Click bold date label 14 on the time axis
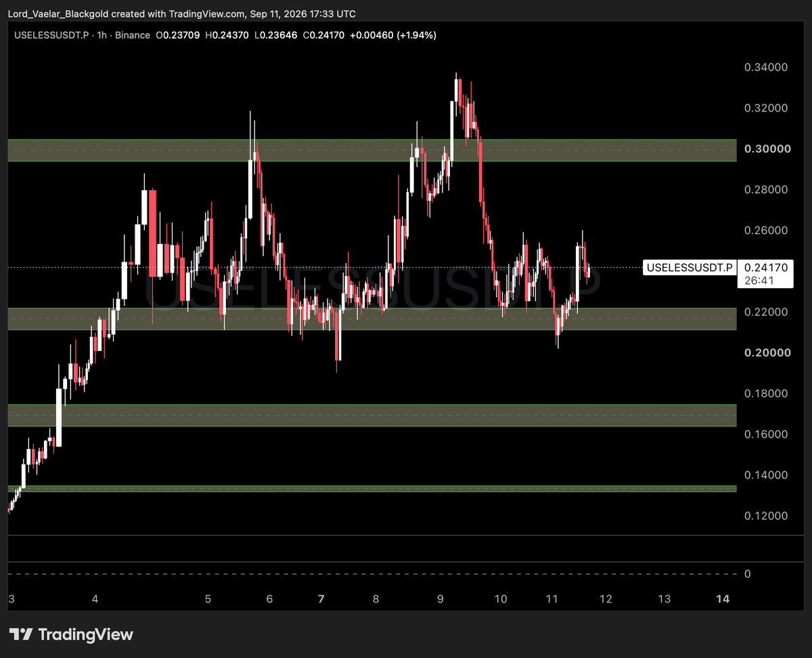 [x=723, y=599]
